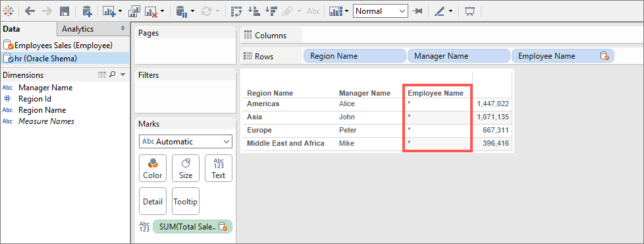Open the new worksheet dropdown arrow
The image size is (644, 244).
[x=120, y=11]
